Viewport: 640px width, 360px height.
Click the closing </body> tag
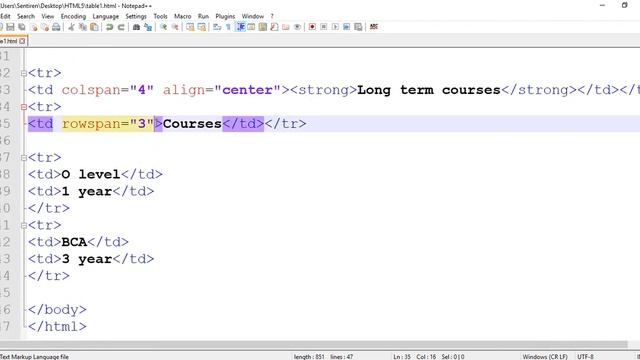point(57,310)
